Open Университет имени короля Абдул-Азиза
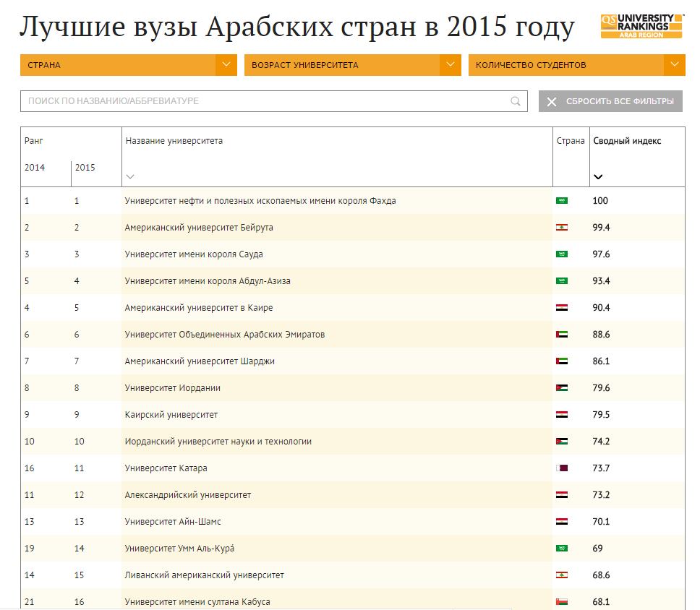 click(x=208, y=281)
